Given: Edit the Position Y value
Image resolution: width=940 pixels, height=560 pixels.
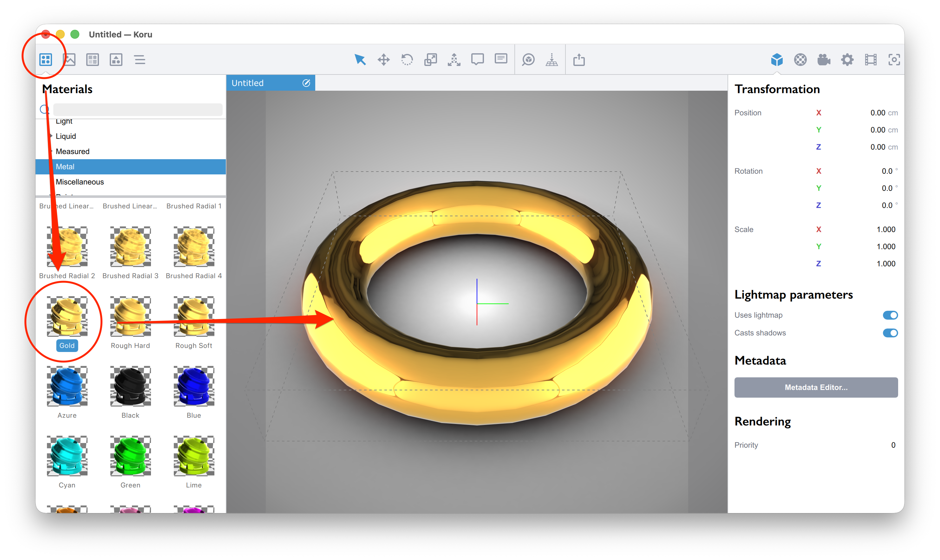Looking at the screenshot, I should (877, 130).
